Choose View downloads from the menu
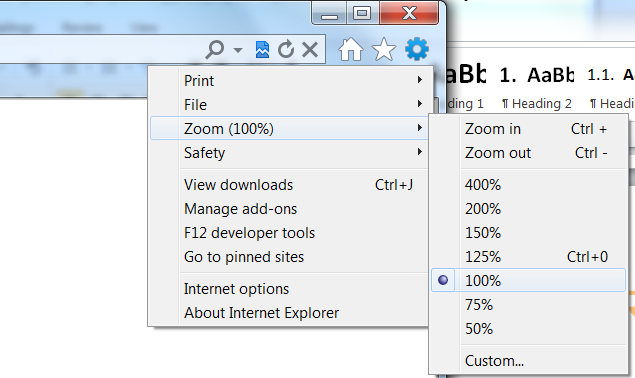This screenshot has height=378, width=635. [289, 185]
